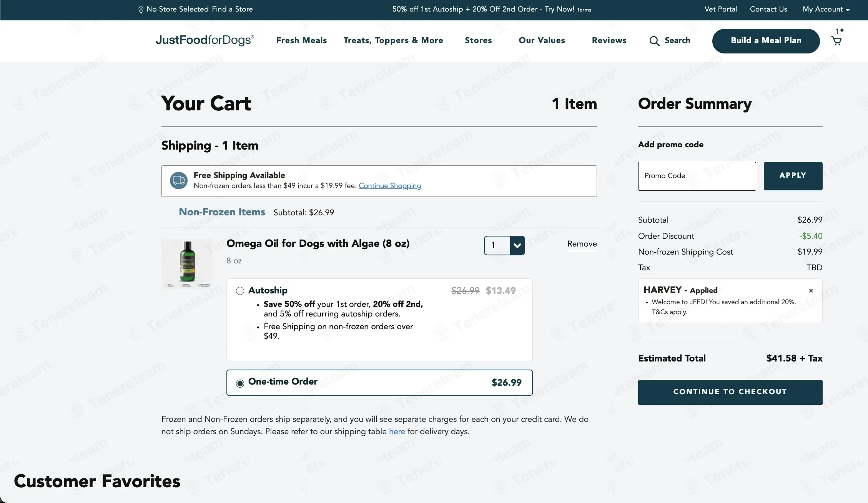
Task: Apply the promo code
Action: (793, 176)
